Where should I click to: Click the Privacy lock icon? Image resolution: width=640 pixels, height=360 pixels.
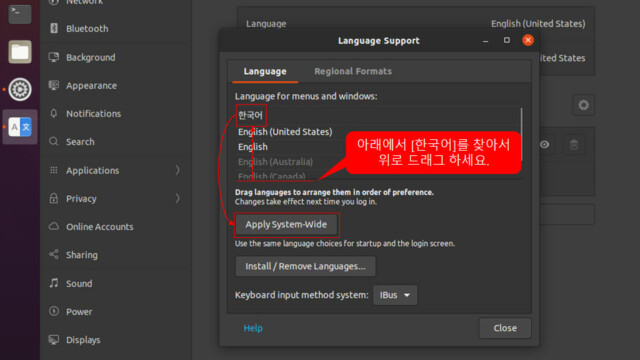54,198
